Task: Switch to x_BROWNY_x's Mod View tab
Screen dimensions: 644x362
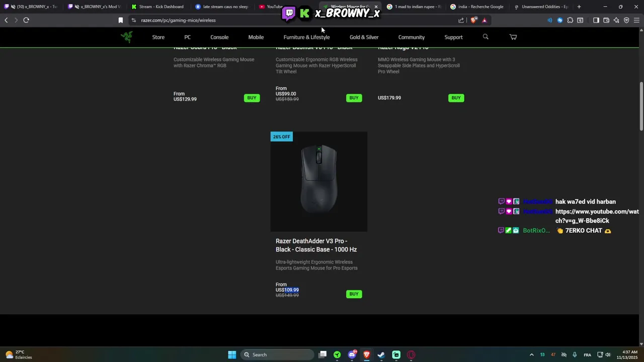Action: [94, 7]
